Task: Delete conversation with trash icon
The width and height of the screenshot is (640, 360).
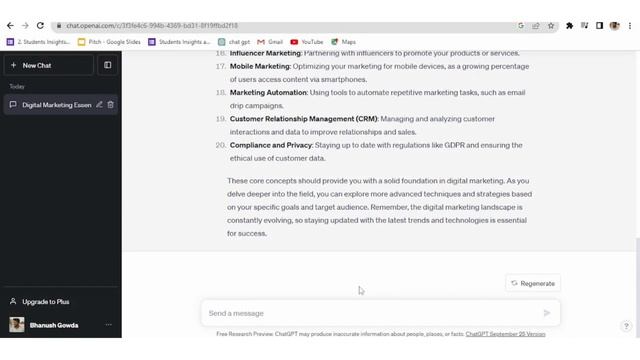Action: tap(111, 104)
